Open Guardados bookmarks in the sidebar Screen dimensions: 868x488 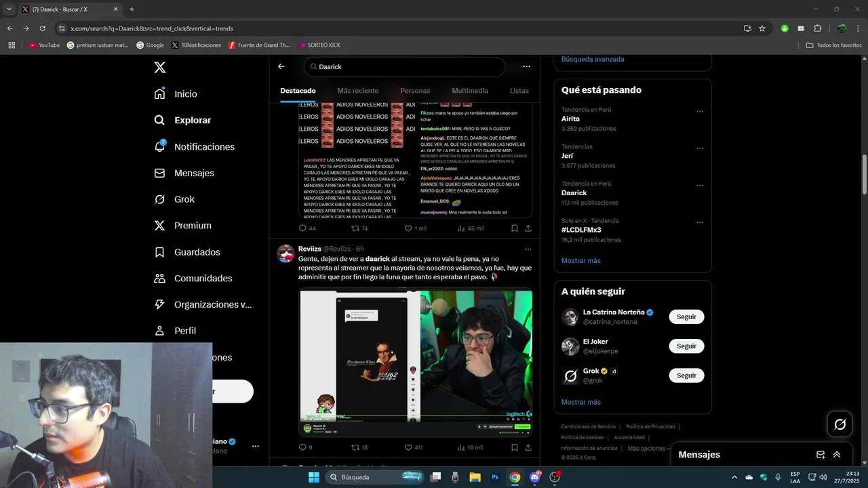click(187, 252)
